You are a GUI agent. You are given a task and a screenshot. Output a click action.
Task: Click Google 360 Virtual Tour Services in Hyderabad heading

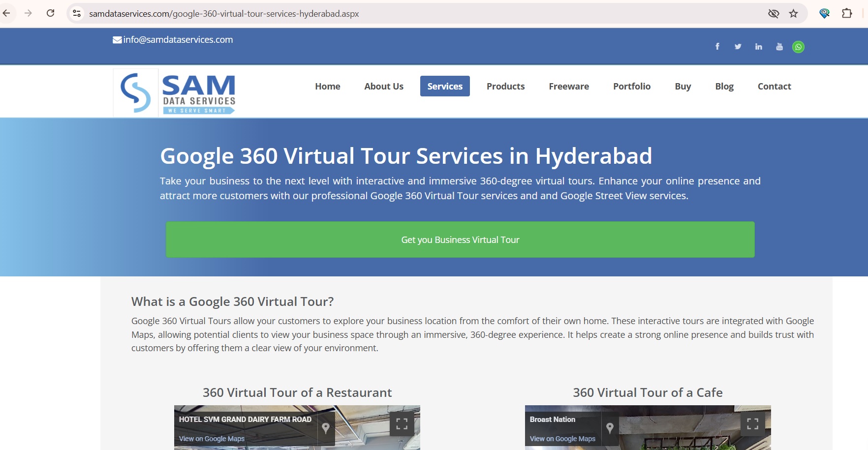(x=406, y=156)
